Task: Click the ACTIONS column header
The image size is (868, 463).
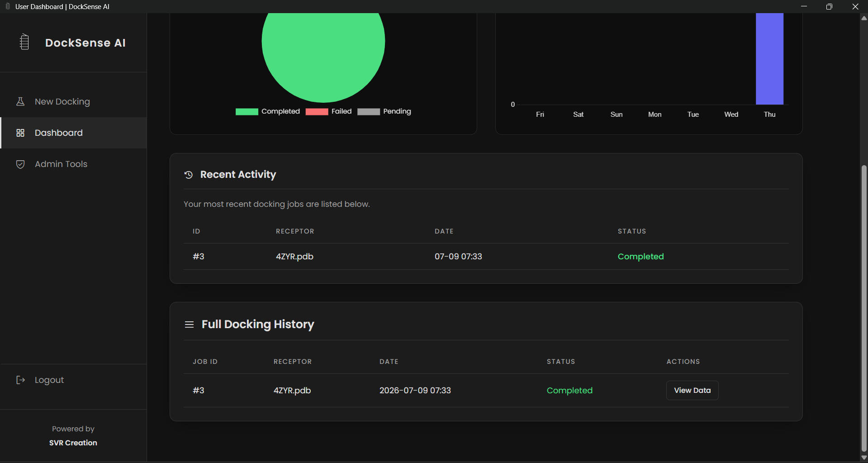Action: (x=683, y=362)
